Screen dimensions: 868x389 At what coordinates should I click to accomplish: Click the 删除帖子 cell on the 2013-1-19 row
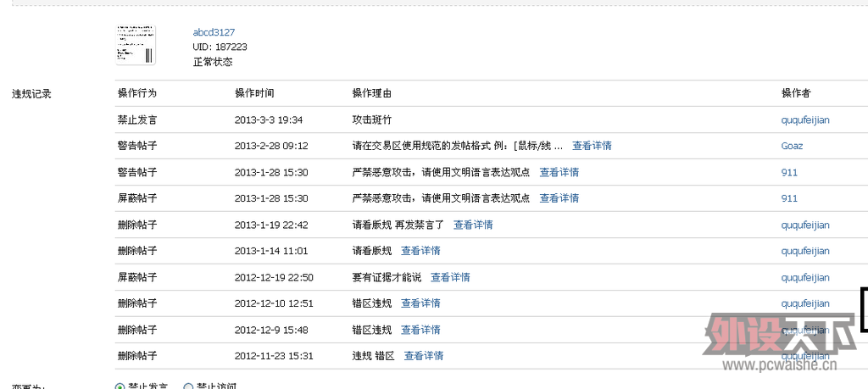137,225
